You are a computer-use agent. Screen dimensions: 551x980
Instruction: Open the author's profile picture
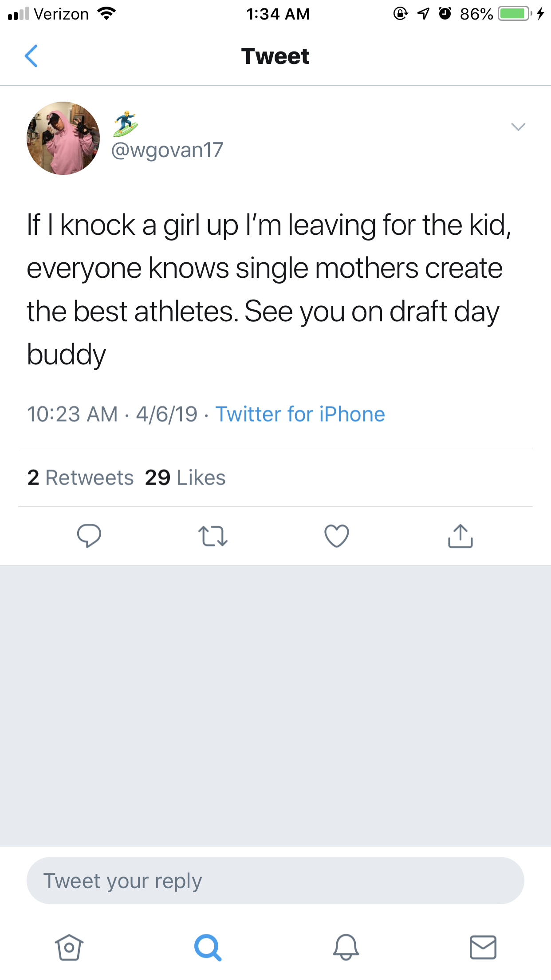tap(63, 138)
